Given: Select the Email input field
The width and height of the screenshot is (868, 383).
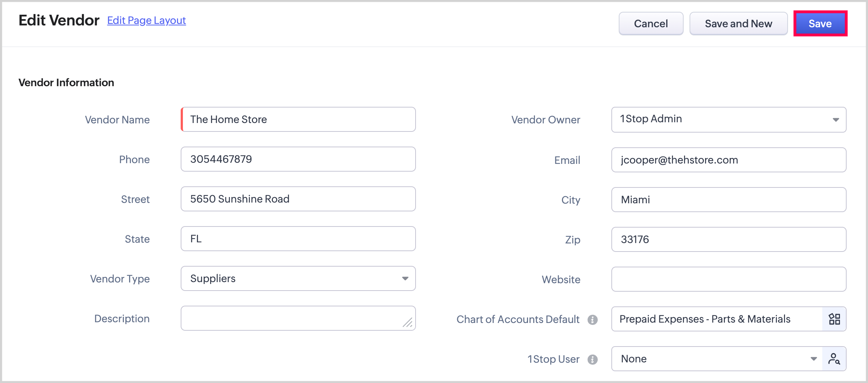Looking at the screenshot, I should (x=728, y=160).
